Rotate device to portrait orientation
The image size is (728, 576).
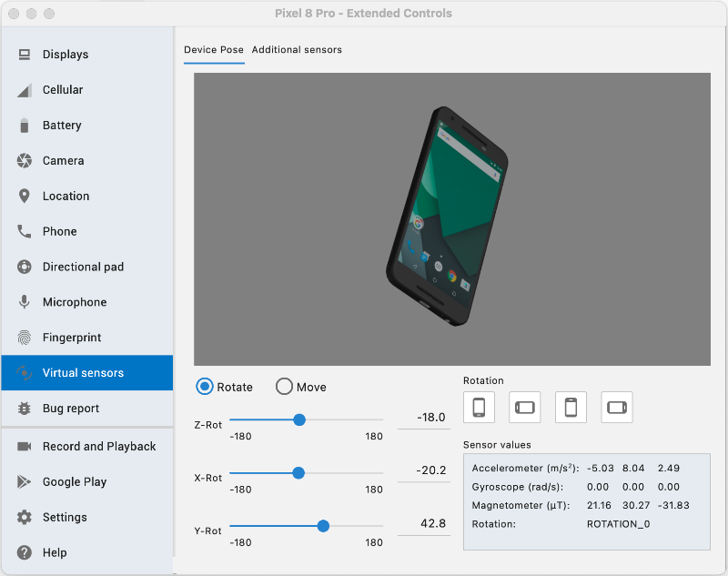click(x=479, y=408)
